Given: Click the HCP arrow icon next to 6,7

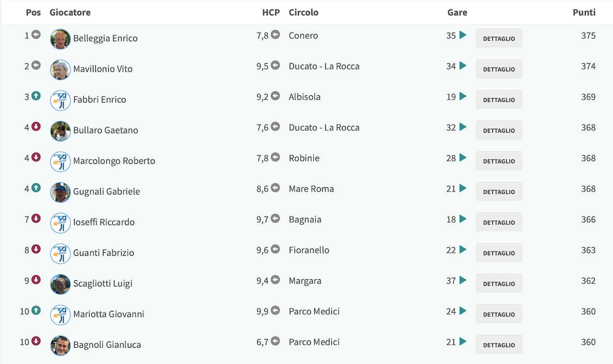Looking at the screenshot, I should click(275, 341).
